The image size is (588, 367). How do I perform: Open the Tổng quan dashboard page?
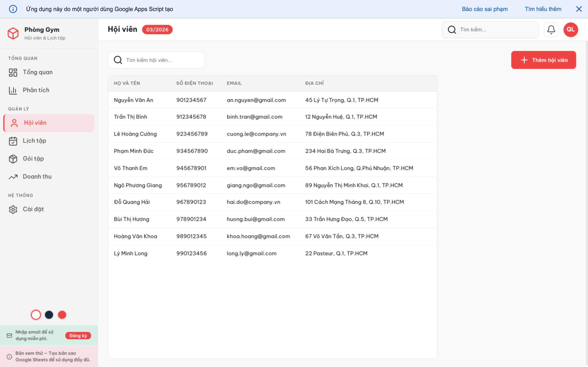[x=38, y=72]
